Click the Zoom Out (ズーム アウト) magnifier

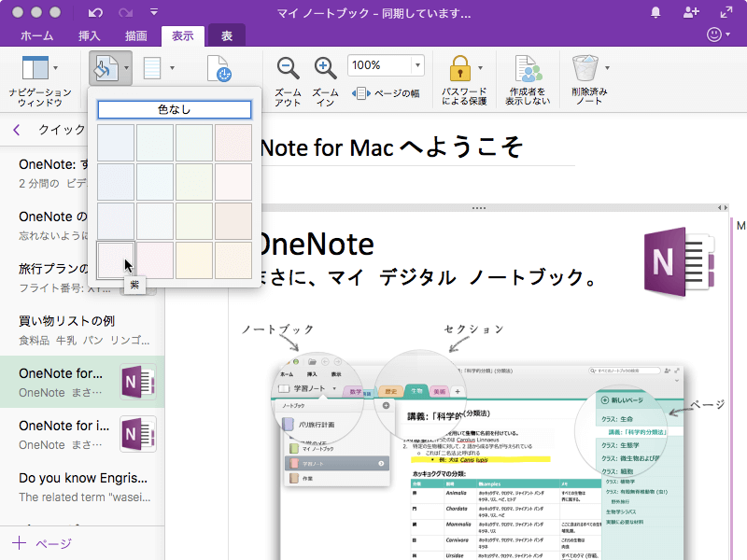289,68
